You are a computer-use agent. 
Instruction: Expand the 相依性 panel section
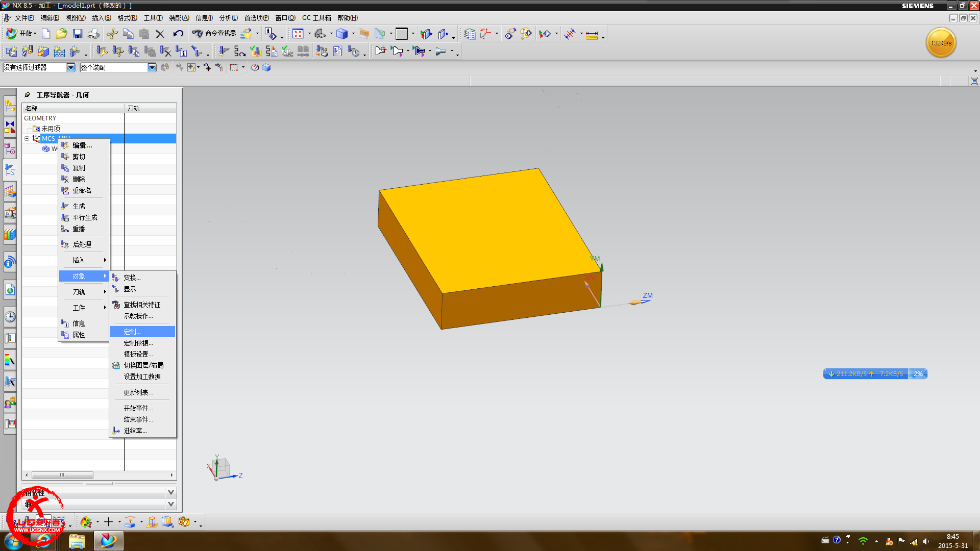[x=171, y=492]
